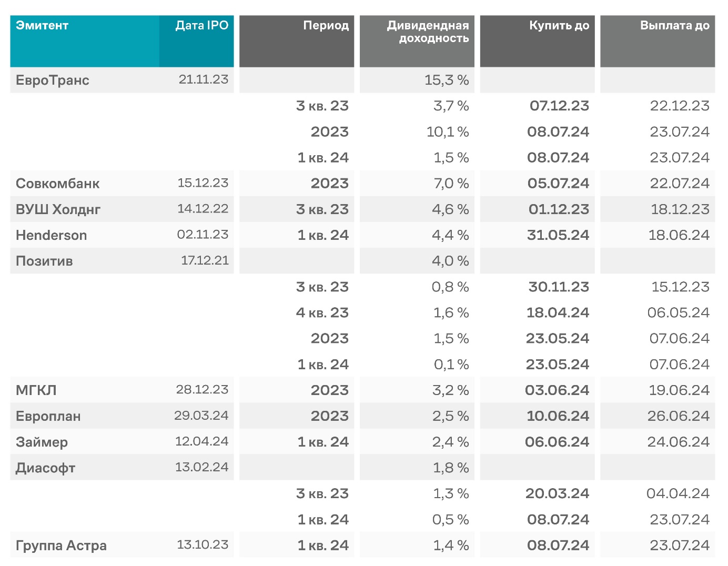Click the 06.05.24 payout date
728x566 pixels.
(x=679, y=312)
